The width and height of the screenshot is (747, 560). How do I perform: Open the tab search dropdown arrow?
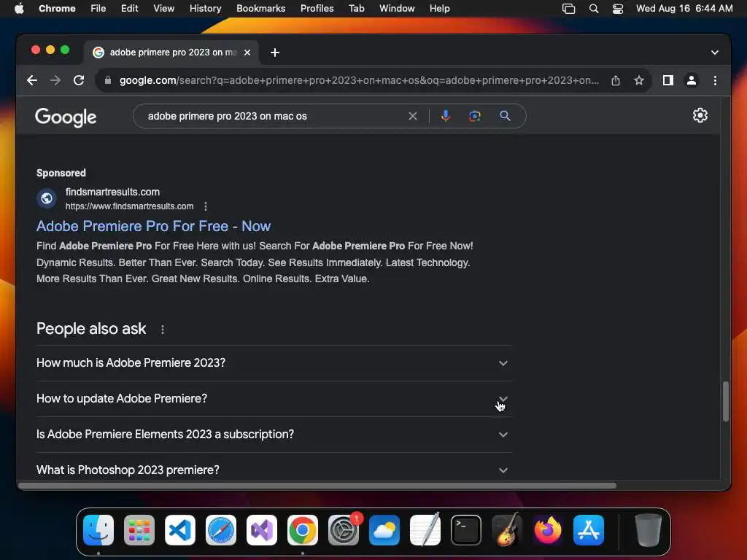coord(715,52)
